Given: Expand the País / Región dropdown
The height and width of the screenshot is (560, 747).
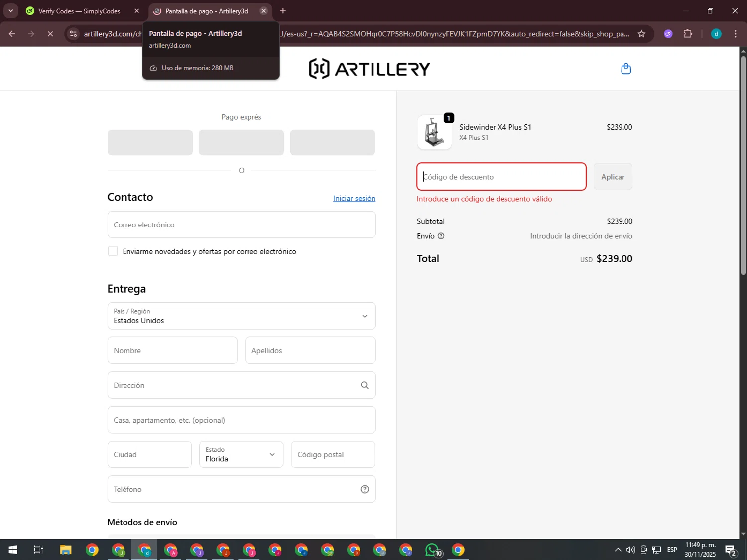Looking at the screenshot, I should (242, 316).
